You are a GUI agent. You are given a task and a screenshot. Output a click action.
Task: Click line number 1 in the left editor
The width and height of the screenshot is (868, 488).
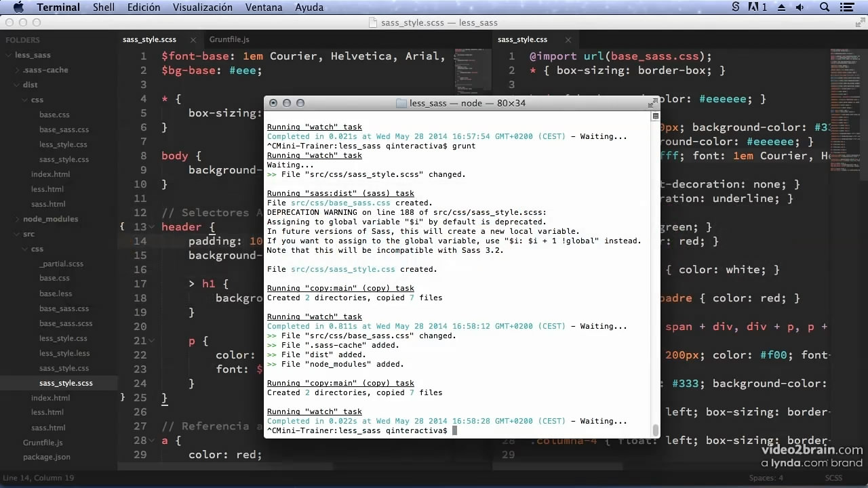143,56
